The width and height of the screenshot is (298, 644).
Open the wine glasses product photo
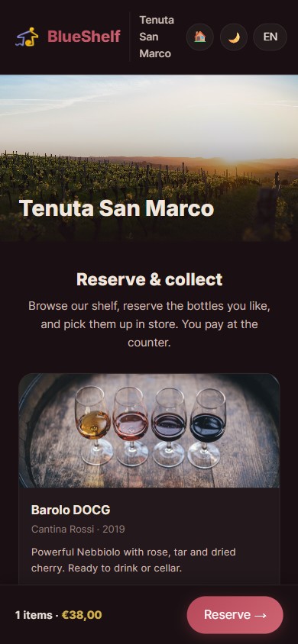tap(149, 430)
